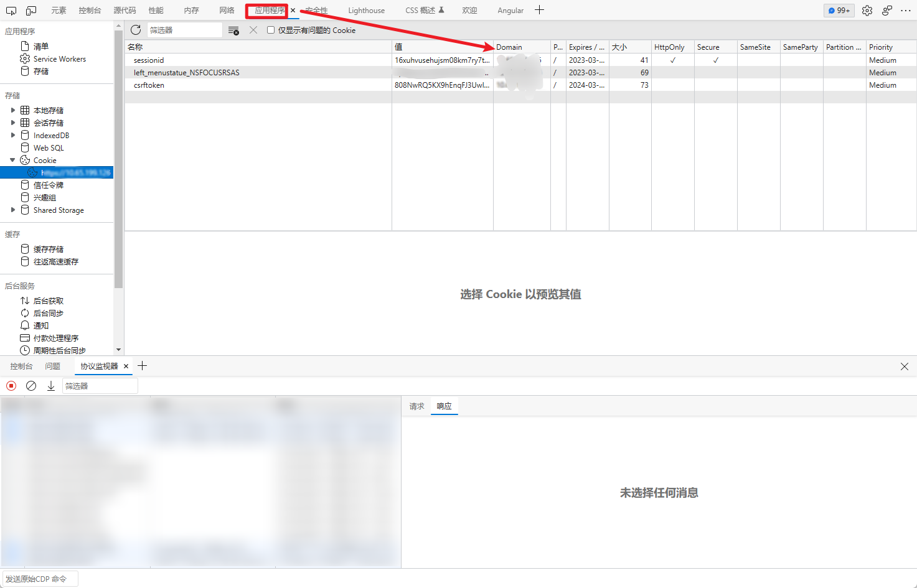Enable show only cookies with issues
Viewport: 917px width, 588px height.
pos(271,30)
